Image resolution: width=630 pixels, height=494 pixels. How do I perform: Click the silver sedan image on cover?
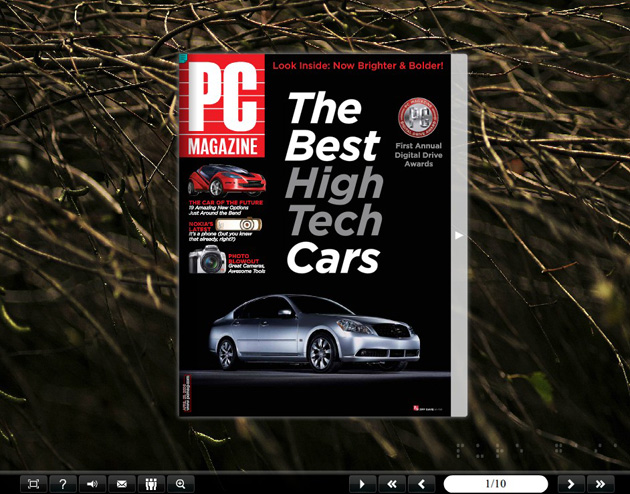315,333
